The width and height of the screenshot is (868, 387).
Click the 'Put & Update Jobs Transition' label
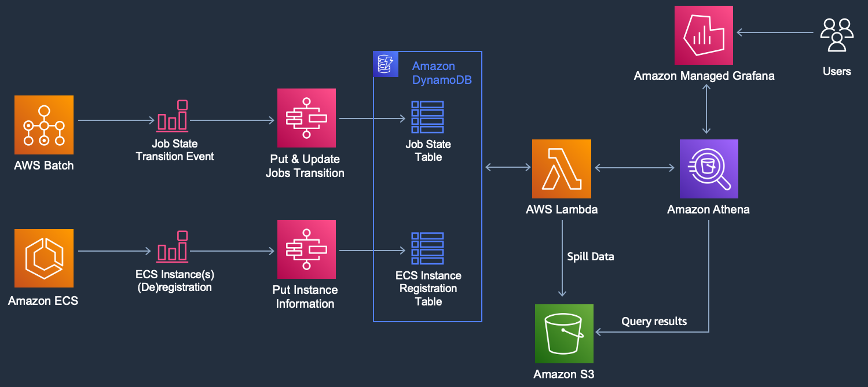coord(305,166)
